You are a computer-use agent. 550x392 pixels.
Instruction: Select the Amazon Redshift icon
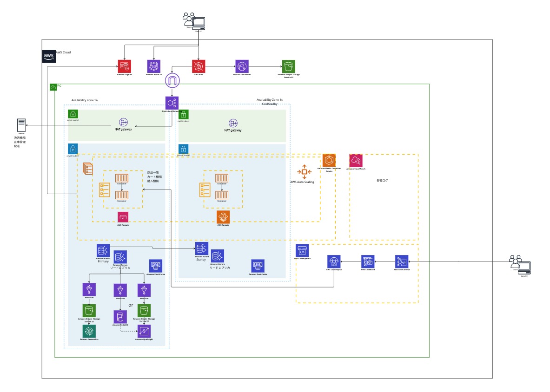tap(120, 317)
